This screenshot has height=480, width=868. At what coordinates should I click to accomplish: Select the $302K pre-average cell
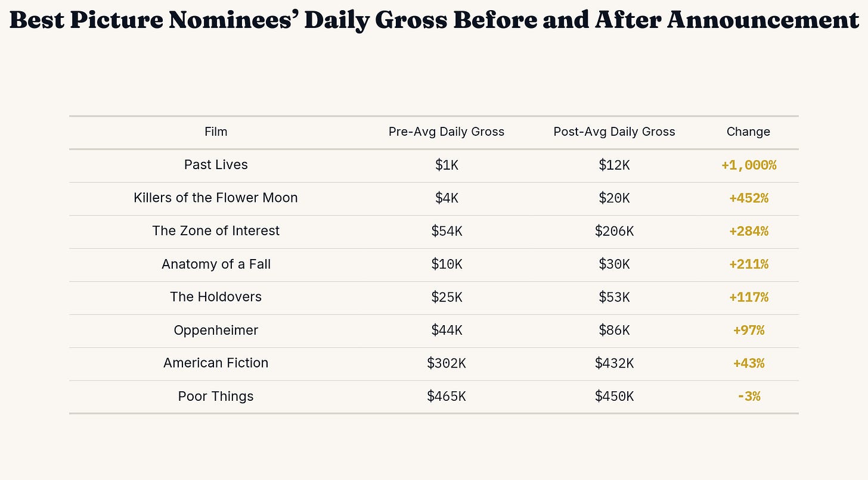point(447,363)
